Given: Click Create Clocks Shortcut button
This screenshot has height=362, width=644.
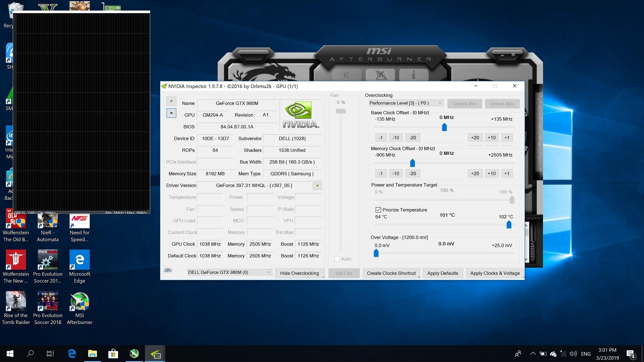Looking at the screenshot, I should [x=391, y=273].
